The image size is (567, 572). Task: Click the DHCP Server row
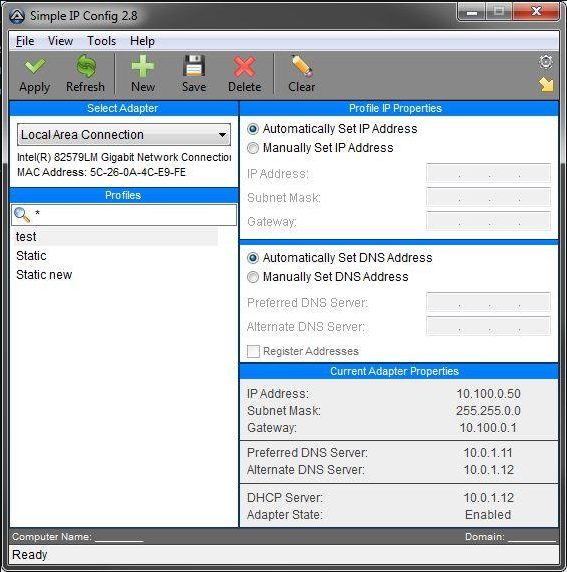398,498
